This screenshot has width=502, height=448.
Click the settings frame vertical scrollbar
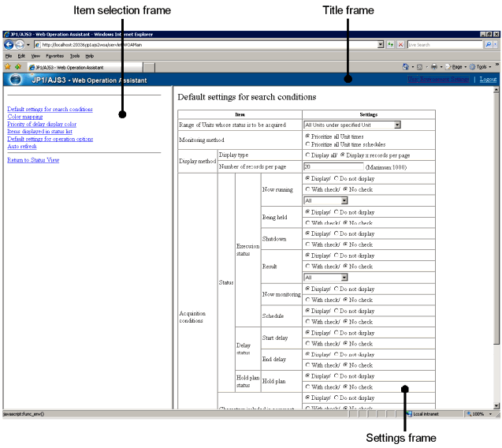tap(496, 237)
